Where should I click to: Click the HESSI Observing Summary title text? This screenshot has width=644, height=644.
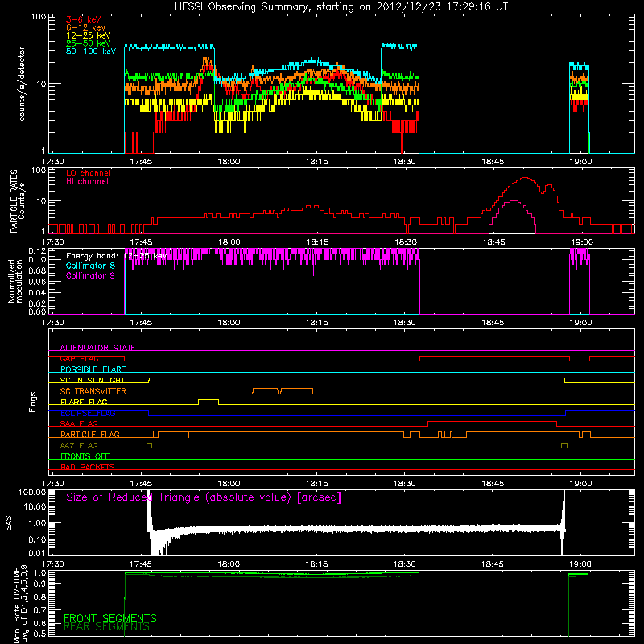tap(341, 7)
